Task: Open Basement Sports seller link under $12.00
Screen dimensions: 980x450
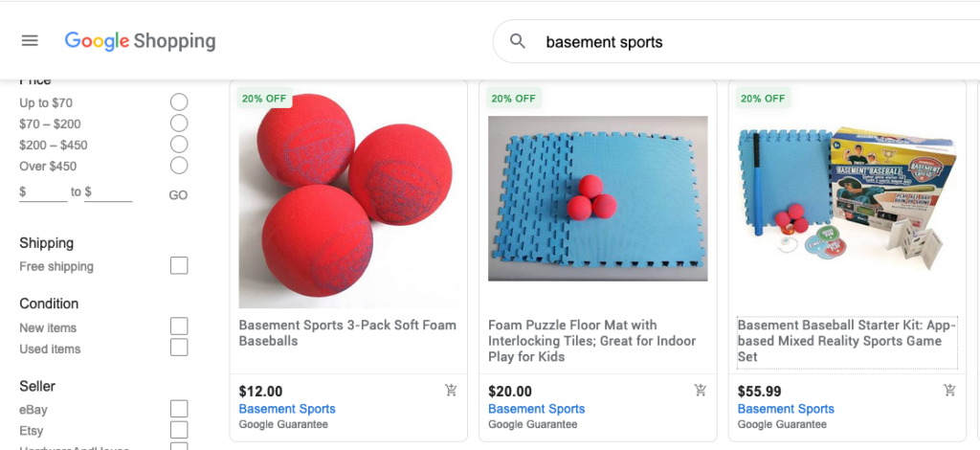Action: pos(287,409)
